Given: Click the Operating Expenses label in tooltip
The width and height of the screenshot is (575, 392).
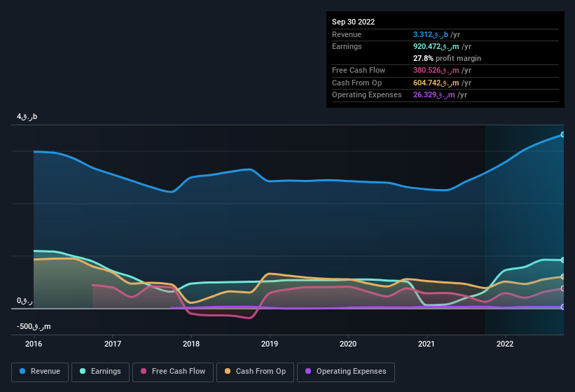Looking at the screenshot, I should tap(367, 95).
